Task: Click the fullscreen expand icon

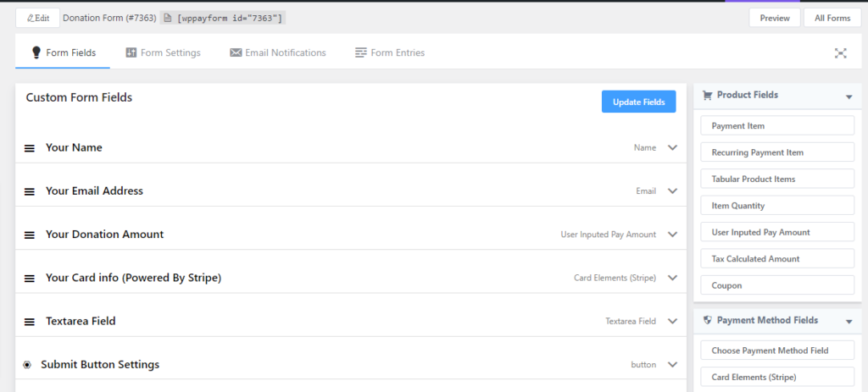Action: pos(841,53)
